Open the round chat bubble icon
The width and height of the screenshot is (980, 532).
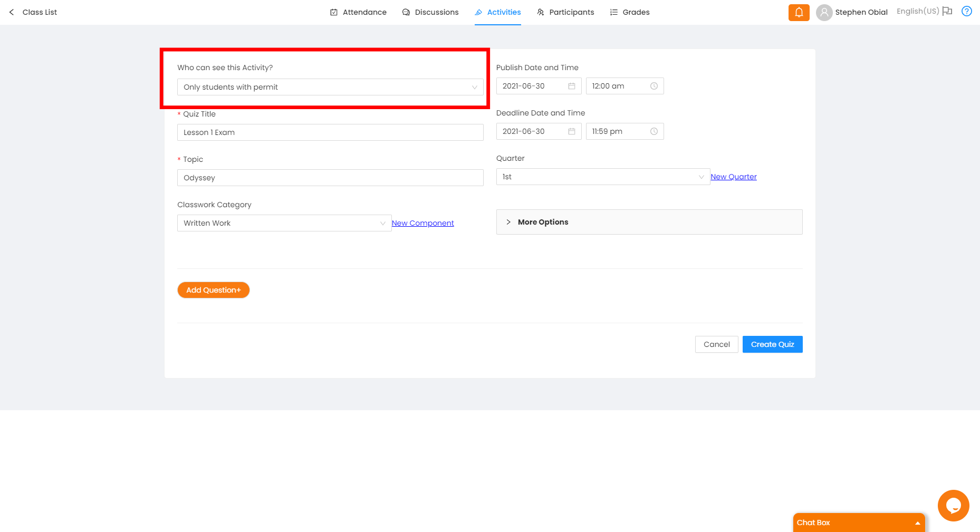pyautogui.click(x=953, y=505)
